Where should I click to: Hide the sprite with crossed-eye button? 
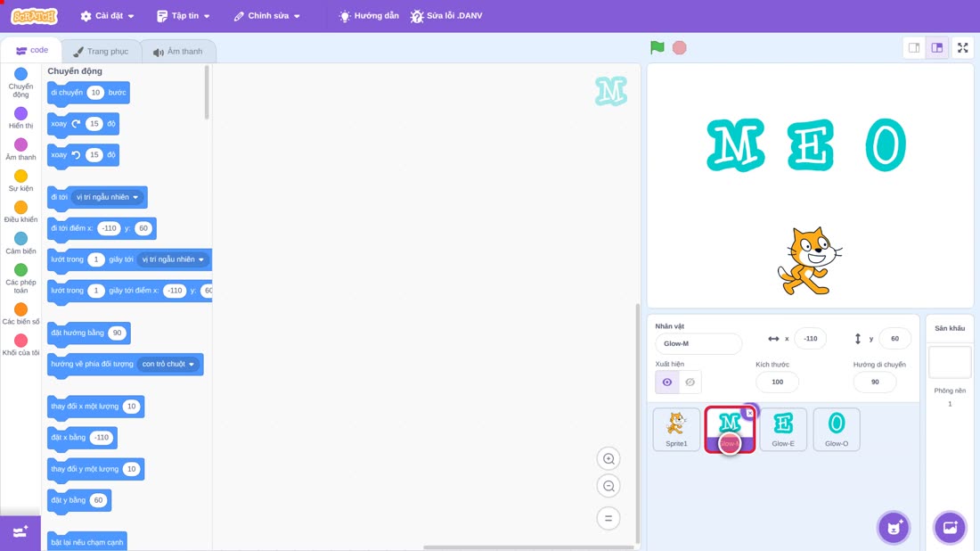pyautogui.click(x=690, y=382)
